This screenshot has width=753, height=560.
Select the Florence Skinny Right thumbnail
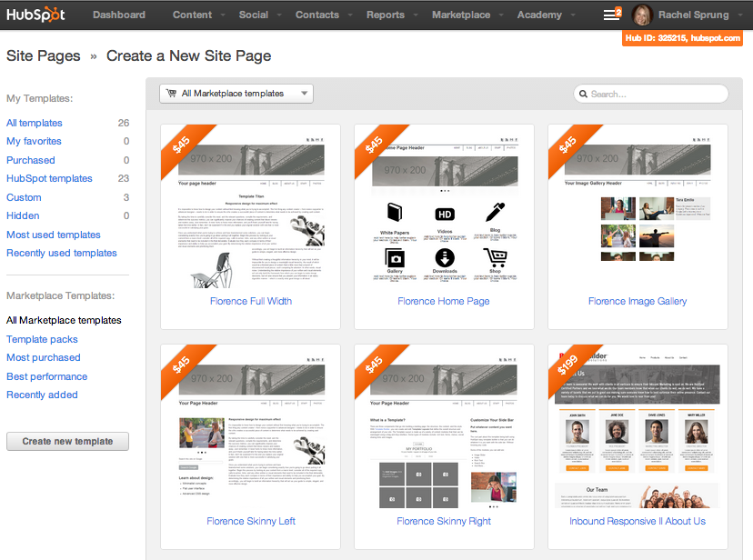[x=444, y=431]
